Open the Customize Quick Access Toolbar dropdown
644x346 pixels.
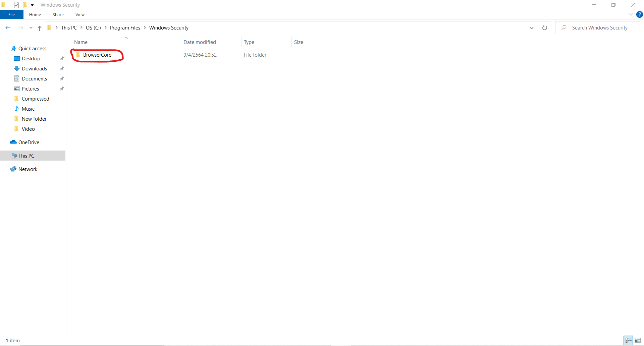(32, 5)
